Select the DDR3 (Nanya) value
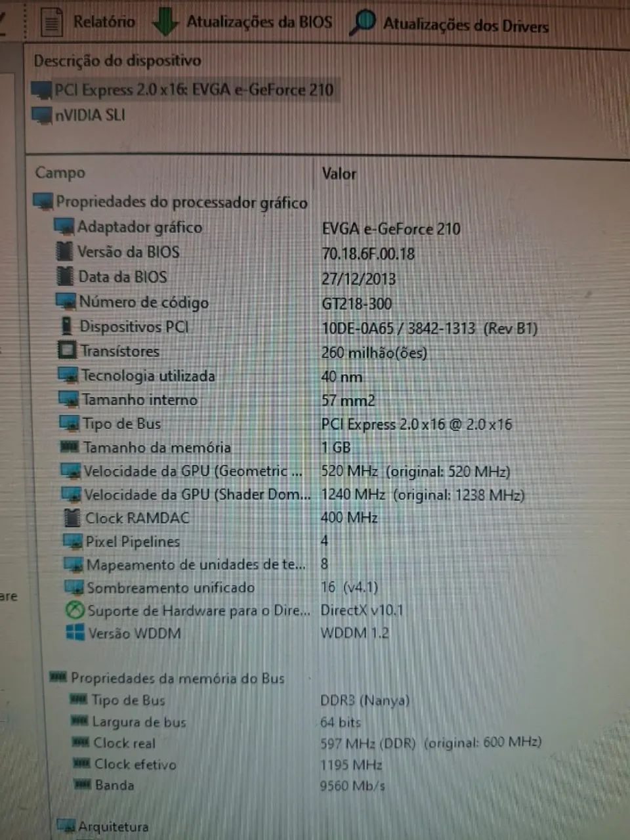 [x=365, y=700]
